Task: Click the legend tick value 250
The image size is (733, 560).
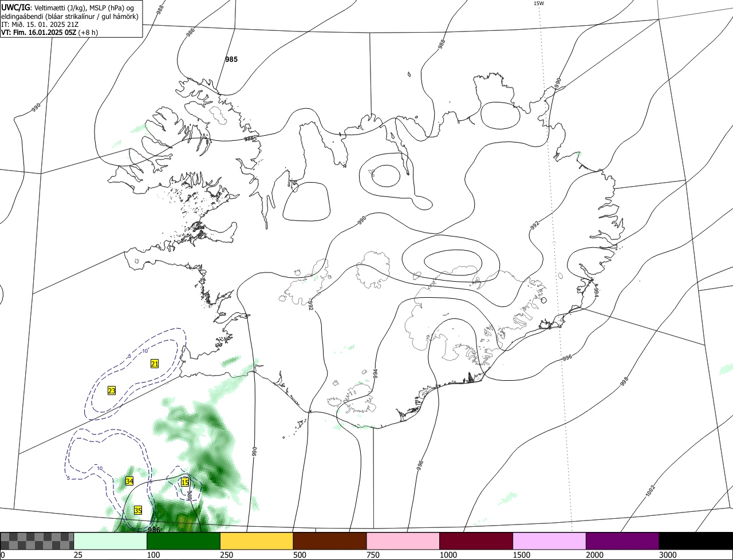Action: point(226,555)
